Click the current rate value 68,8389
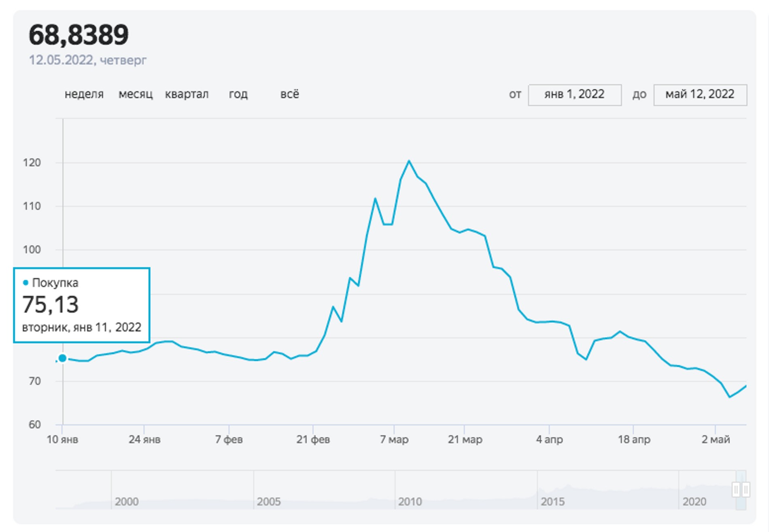 (x=79, y=35)
